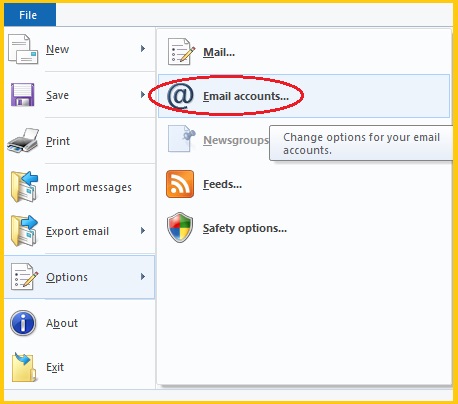Click the Mail options notepad icon
Image resolution: width=458 pixels, height=404 pixels.
click(x=181, y=52)
